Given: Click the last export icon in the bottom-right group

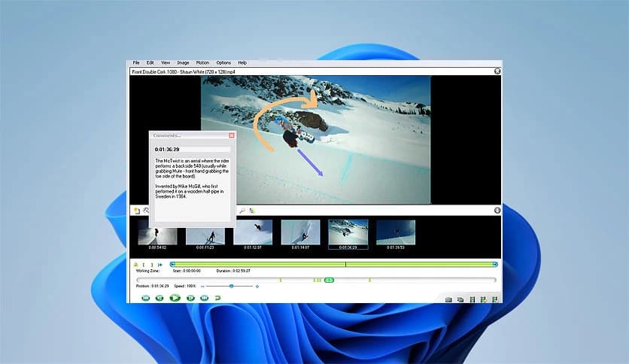Looking at the screenshot, I should click(494, 299).
